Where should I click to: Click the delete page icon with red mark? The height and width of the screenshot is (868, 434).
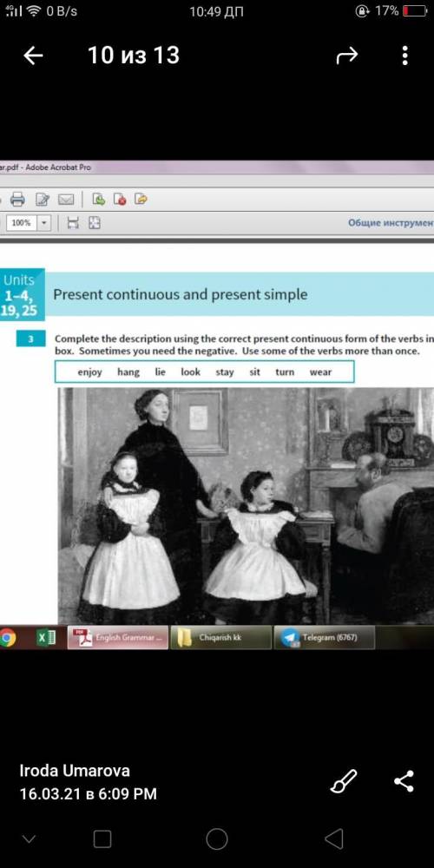pyautogui.click(x=120, y=199)
